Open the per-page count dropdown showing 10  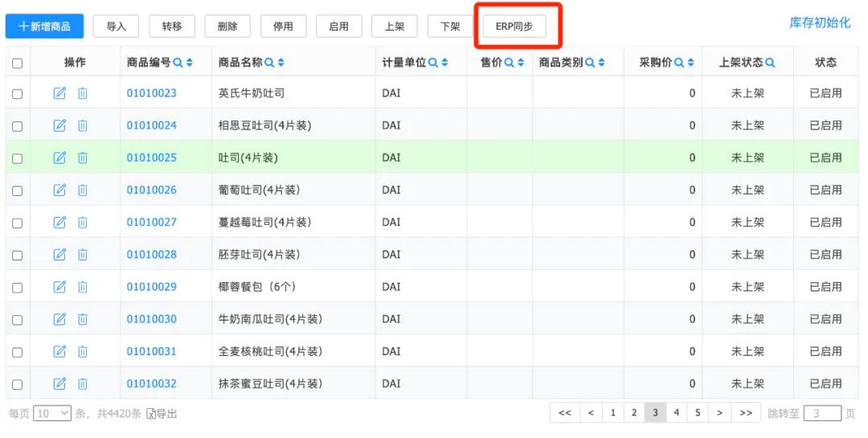[52, 413]
